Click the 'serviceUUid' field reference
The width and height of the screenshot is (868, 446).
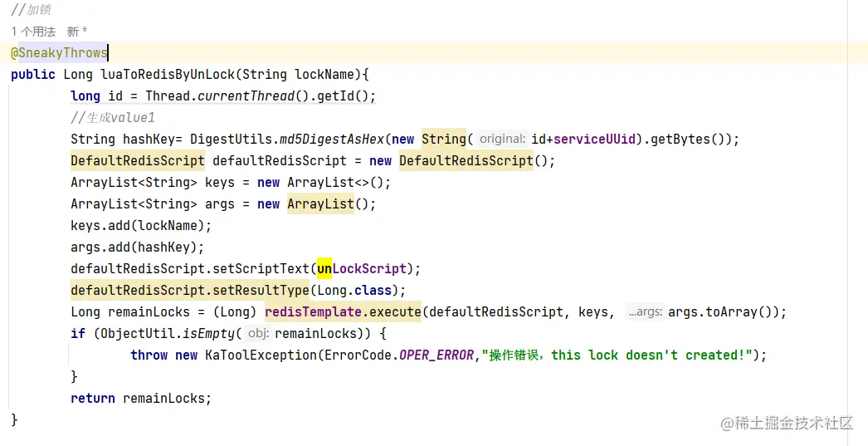[x=594, y=139]
